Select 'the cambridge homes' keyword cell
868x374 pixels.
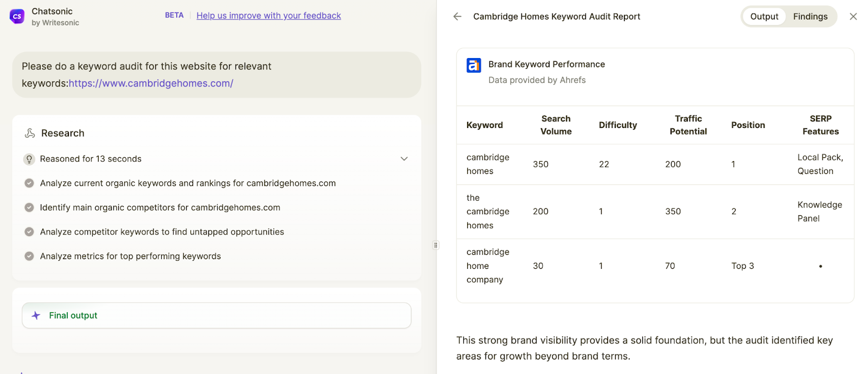pyautogui.click(x=488, y=211)
